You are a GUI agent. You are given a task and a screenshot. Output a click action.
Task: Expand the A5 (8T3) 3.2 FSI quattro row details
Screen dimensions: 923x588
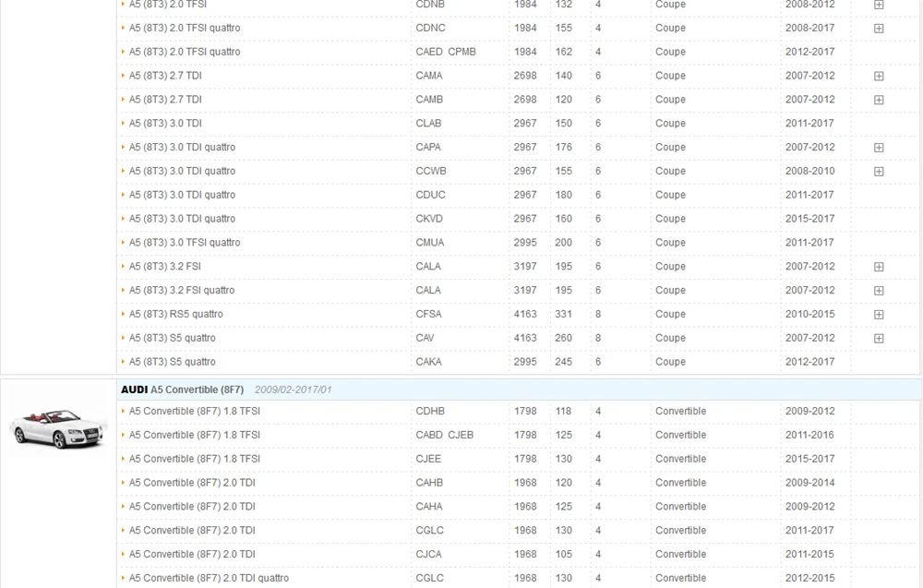click(879, 291)
